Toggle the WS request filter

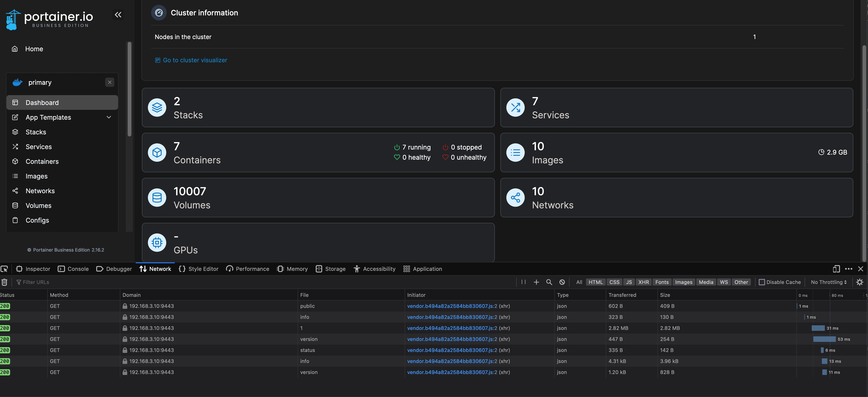723,282
